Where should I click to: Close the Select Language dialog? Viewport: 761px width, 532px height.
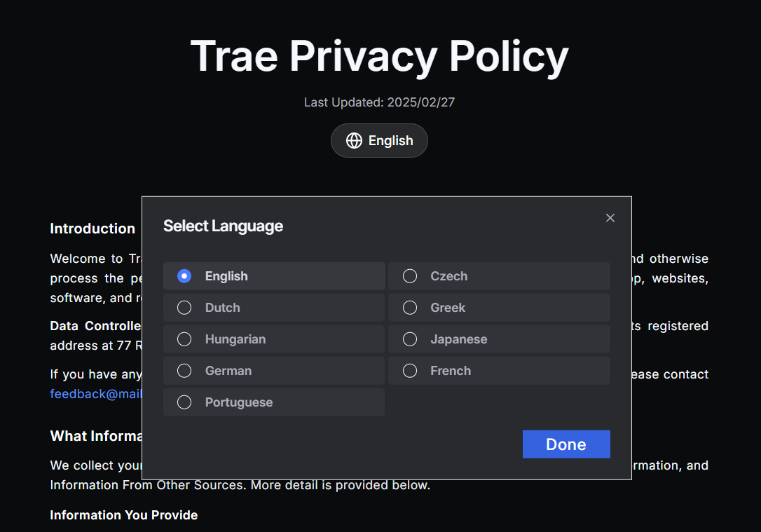click(x=610, y=218)
